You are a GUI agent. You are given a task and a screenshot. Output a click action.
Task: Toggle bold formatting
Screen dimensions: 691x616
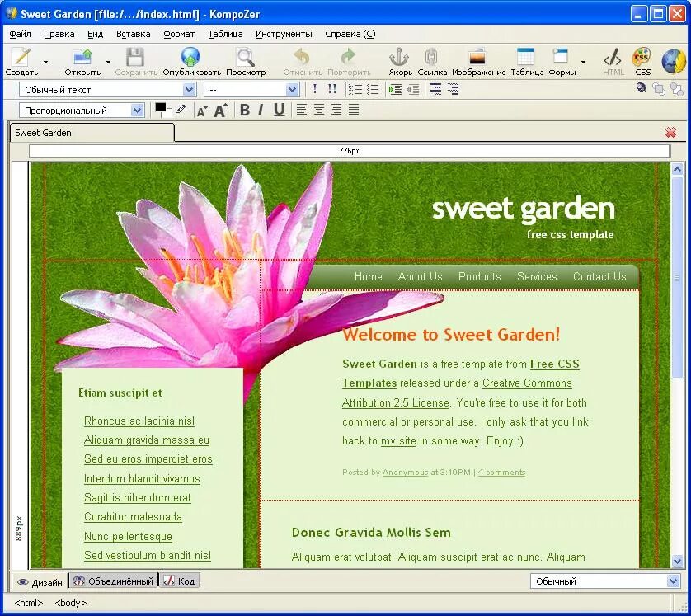(245, 110)
